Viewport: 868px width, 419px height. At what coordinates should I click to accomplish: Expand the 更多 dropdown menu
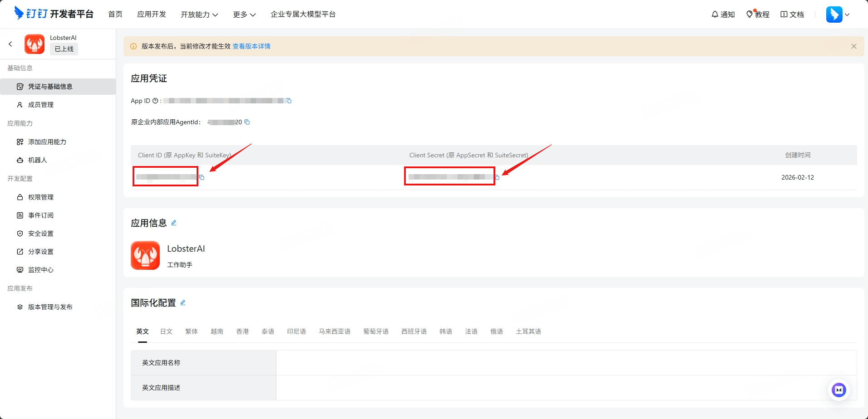[244, 14]
